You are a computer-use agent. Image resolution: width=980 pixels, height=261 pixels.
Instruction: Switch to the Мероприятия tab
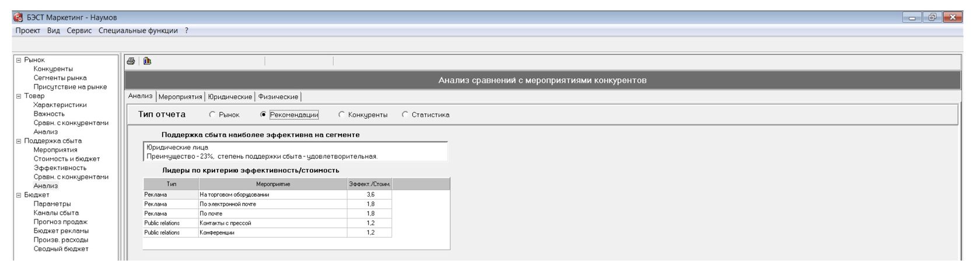pyautogui.click(x=180, y=97)
